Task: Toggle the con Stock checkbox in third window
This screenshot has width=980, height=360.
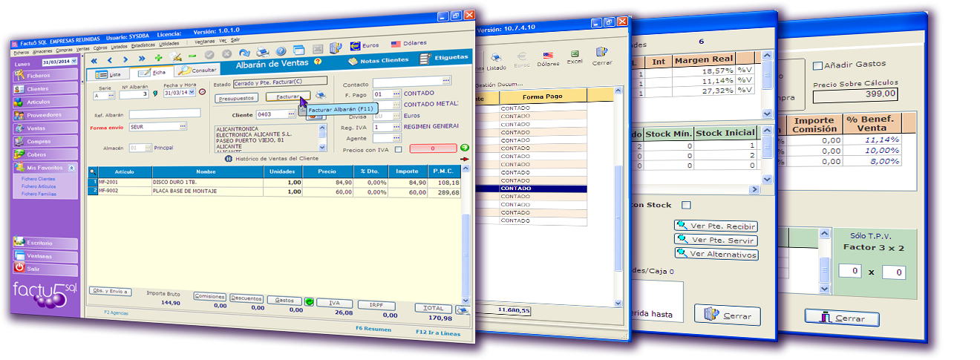Action: click(686, 205)
